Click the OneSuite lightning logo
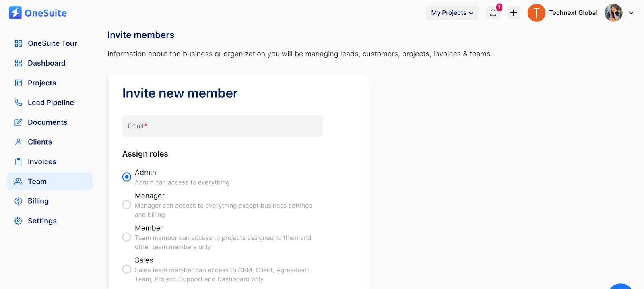 (x=15, y=13)
